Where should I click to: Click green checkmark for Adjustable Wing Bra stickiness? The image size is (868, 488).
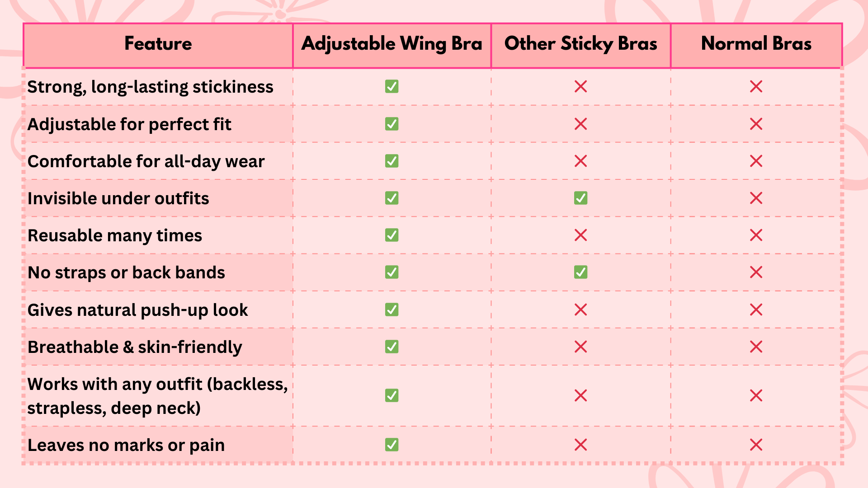click(392, 86)
